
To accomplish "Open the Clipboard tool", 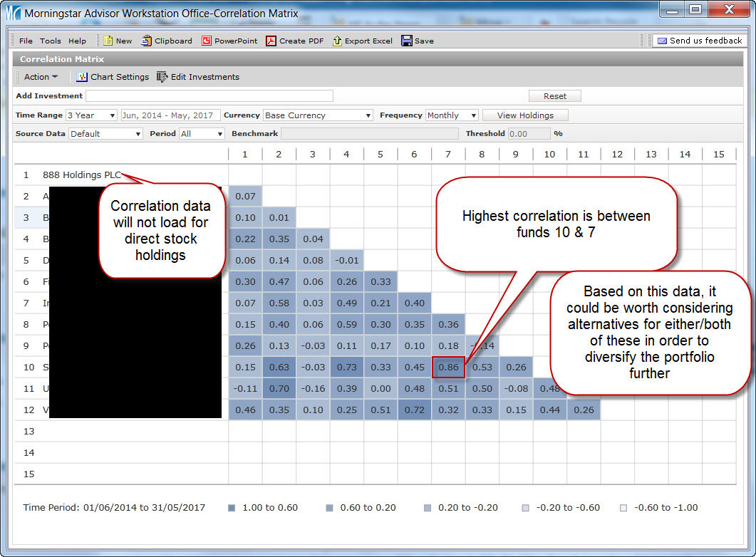I will [x=147, y=41].
